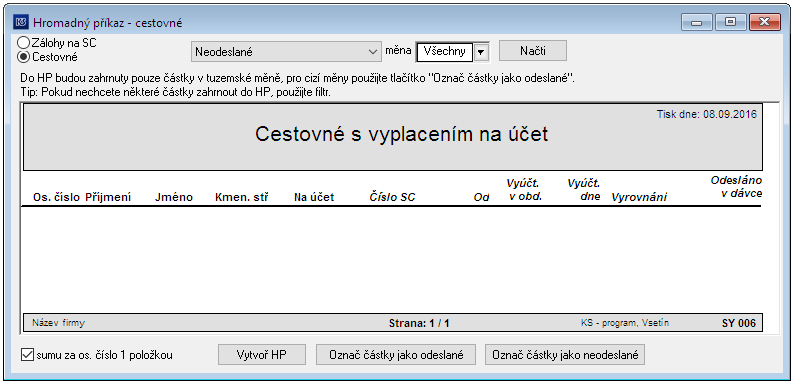The width and height of the screenshot is (794, 385).
Task: Click the Os. číslo column header
Action: (57, 198)
